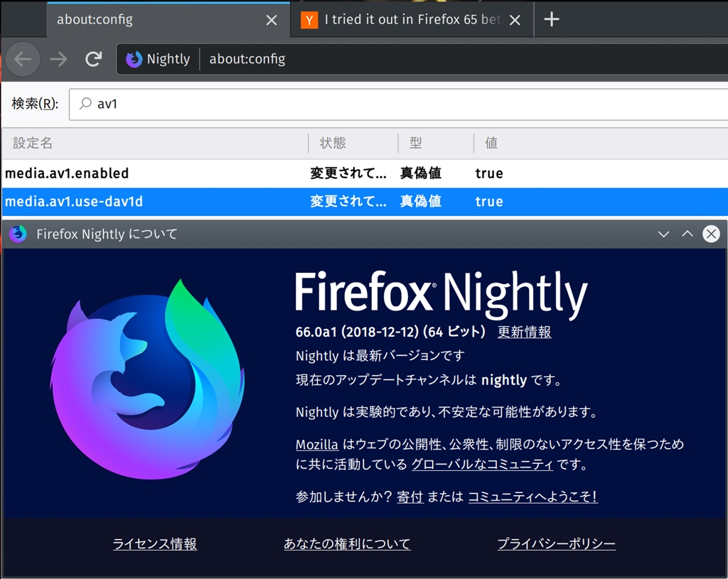Open the Mozilla link
728x579 pixels.
coord(316,445)
